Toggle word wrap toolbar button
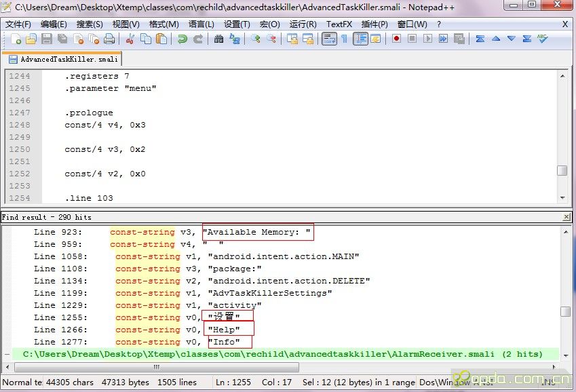 tap(329, 39)
